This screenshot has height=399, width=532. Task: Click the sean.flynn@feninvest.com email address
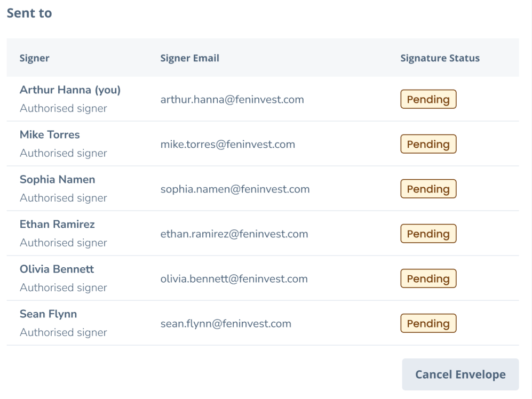[226, 324]
